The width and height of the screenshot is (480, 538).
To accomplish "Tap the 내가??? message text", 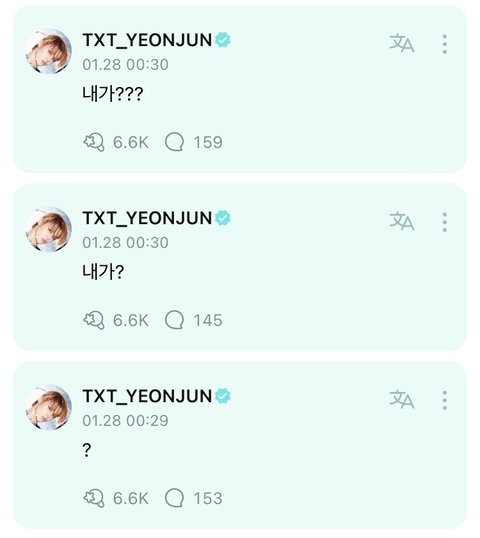I will 113,94.
